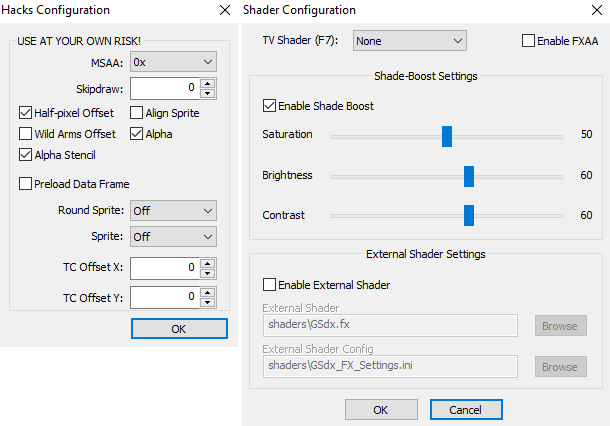Click the TC Offset X input field

[x=164, y=267]
